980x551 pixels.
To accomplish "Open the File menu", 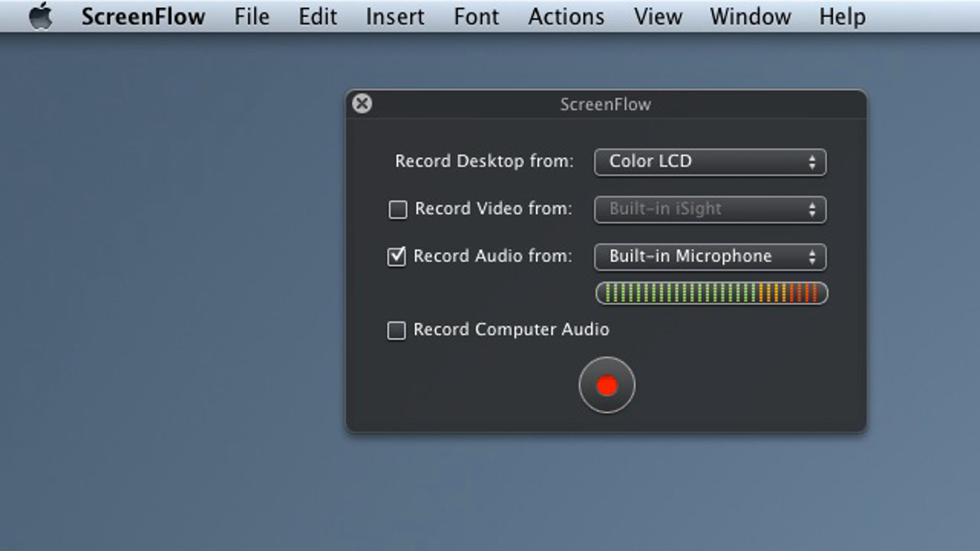I will tap(252, 17).
